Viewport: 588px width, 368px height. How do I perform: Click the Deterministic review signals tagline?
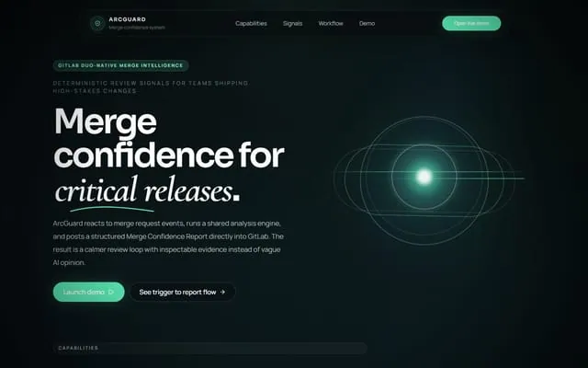pyautogui.click(x=151, y=87)
